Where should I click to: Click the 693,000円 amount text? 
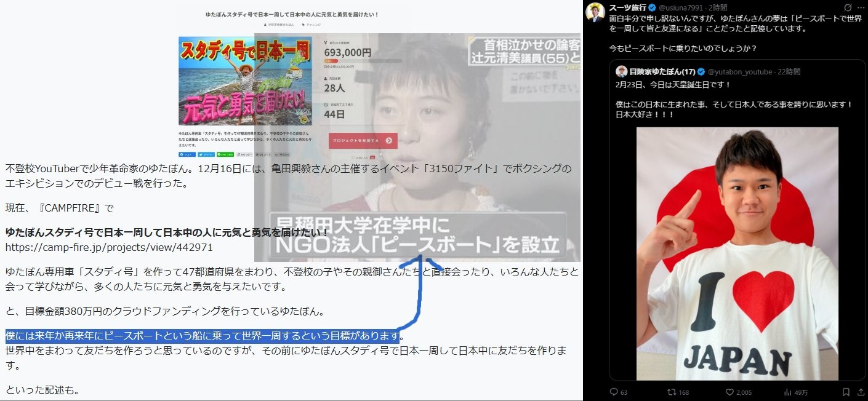[x=347, y=53]
